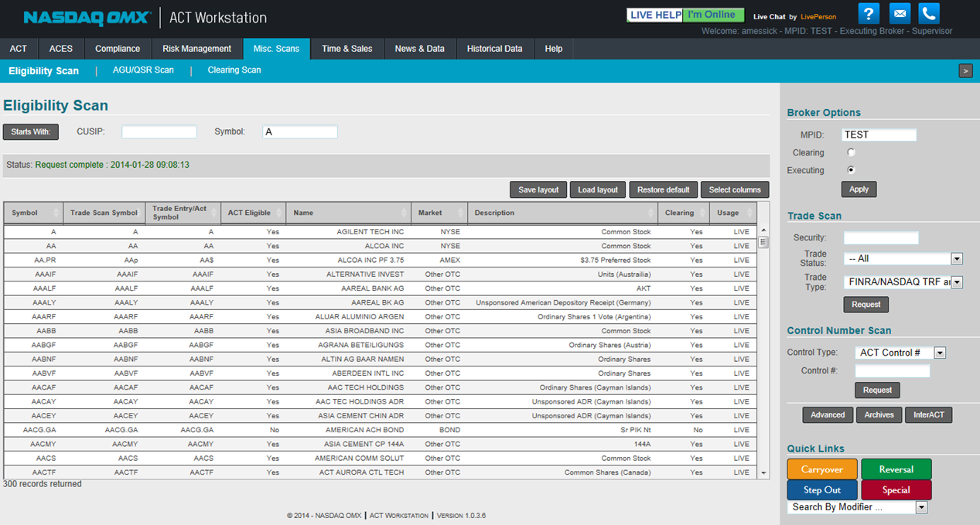Click the Select columns button

pyautogui.click(x=735, y=190)
